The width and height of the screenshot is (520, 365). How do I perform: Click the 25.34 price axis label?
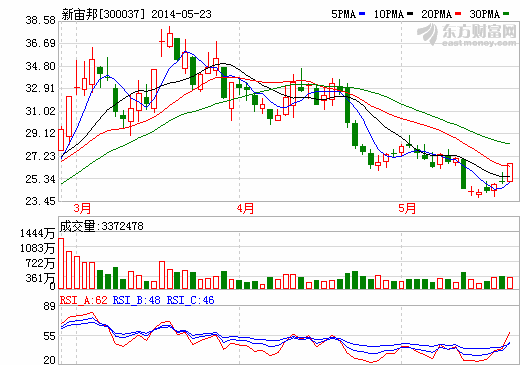point(40,179)
